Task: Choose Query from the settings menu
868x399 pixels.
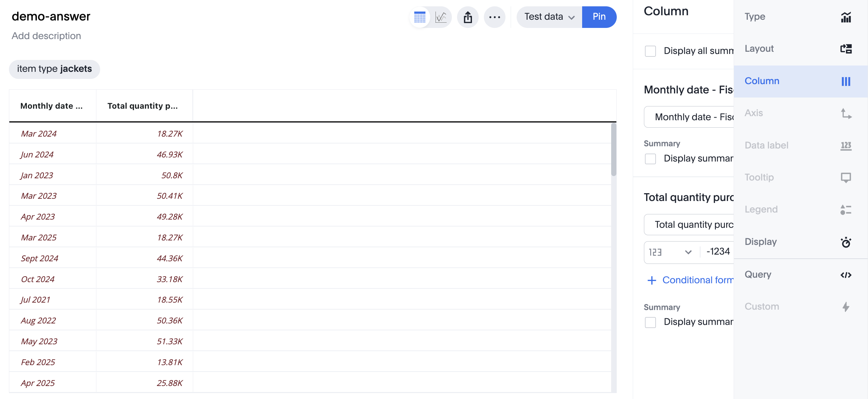Action: [x=758, y=275]
